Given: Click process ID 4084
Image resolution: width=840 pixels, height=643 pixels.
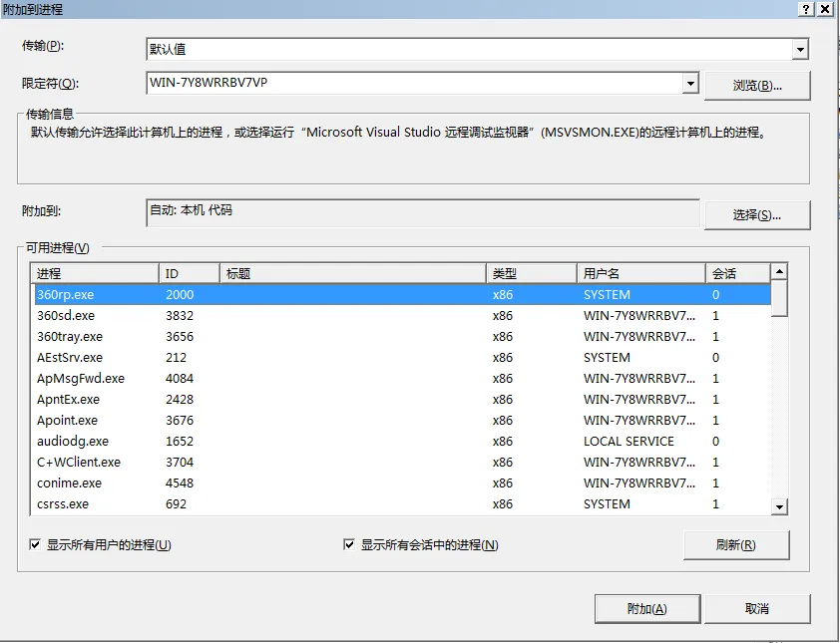Looking at the screenshot, I should (x=180, y=378).
